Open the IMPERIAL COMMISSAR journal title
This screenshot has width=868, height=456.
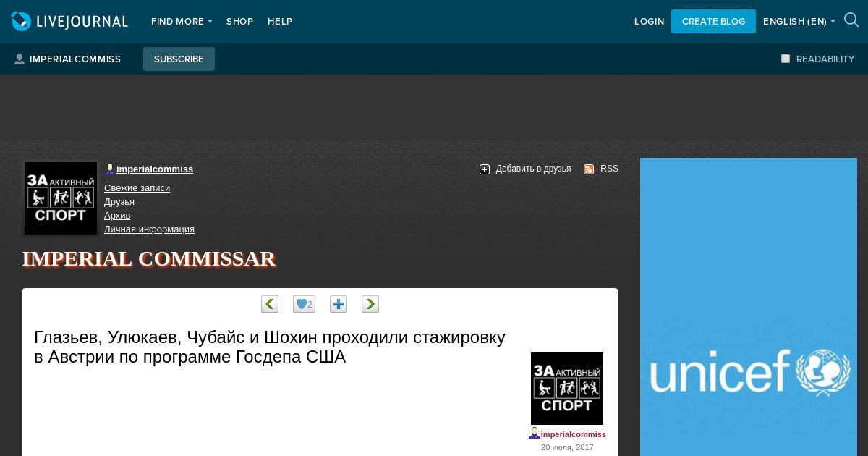(149, 258)
